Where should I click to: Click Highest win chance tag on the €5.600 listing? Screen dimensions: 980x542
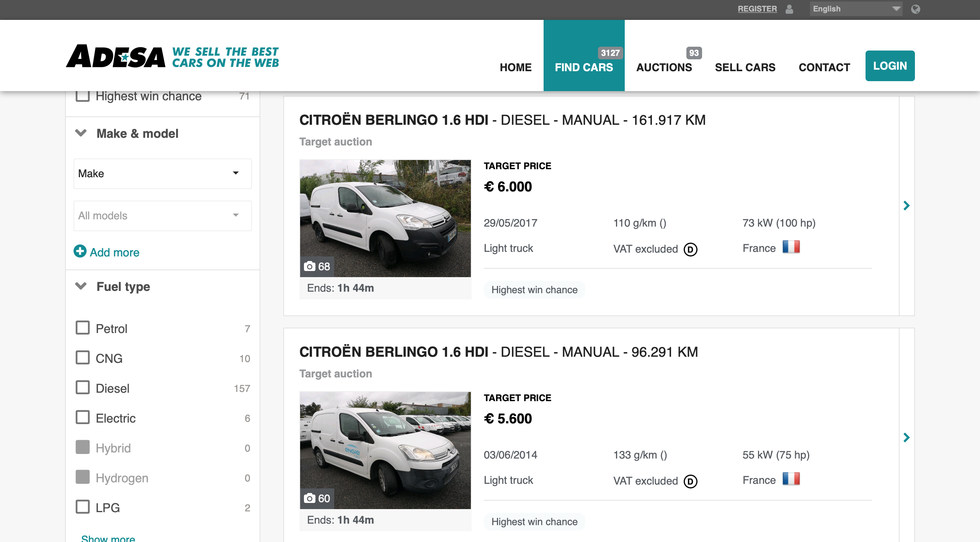pyautogui.click(x=534, y=522)
